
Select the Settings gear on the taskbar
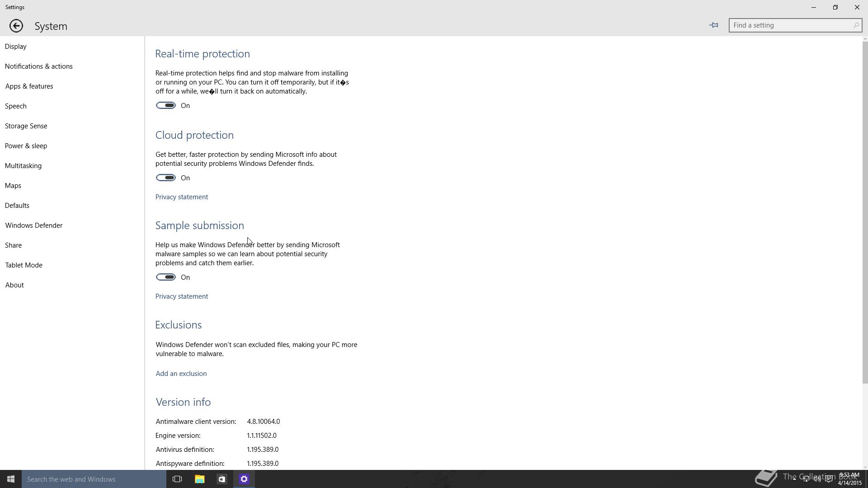click(244, 479)
